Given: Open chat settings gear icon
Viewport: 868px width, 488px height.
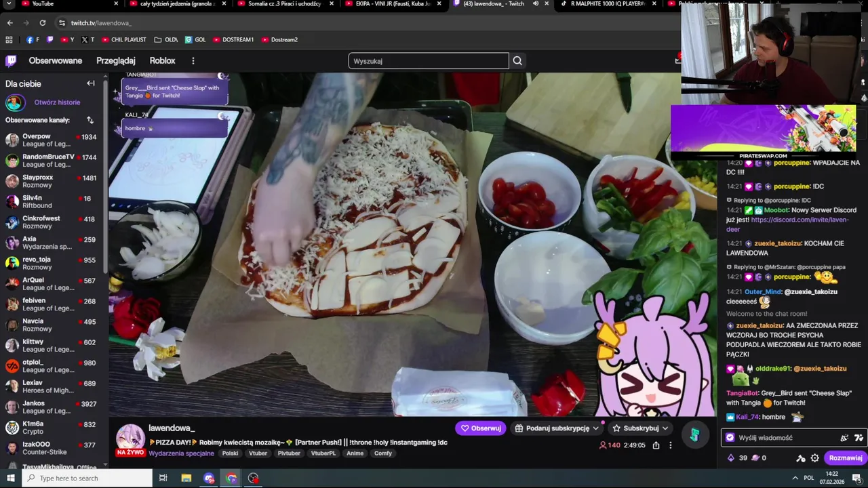Looking at the screenshot, I should [815, 458].
